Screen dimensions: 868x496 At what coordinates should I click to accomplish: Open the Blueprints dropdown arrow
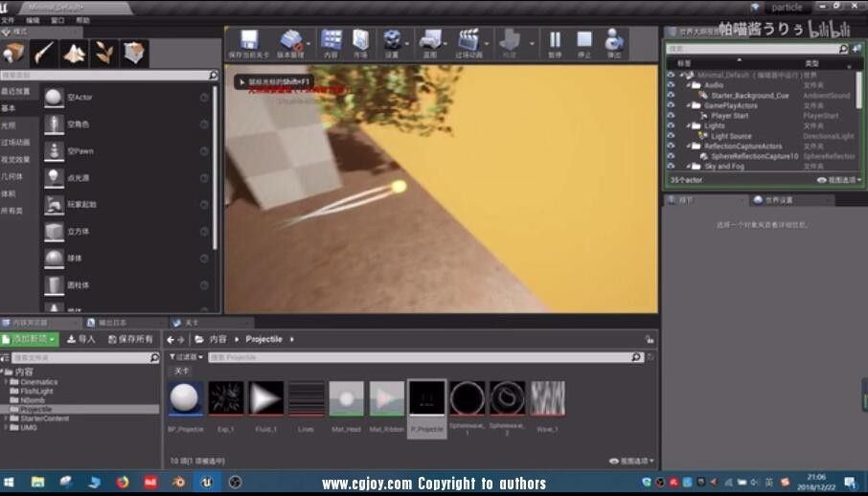point(445,43)
